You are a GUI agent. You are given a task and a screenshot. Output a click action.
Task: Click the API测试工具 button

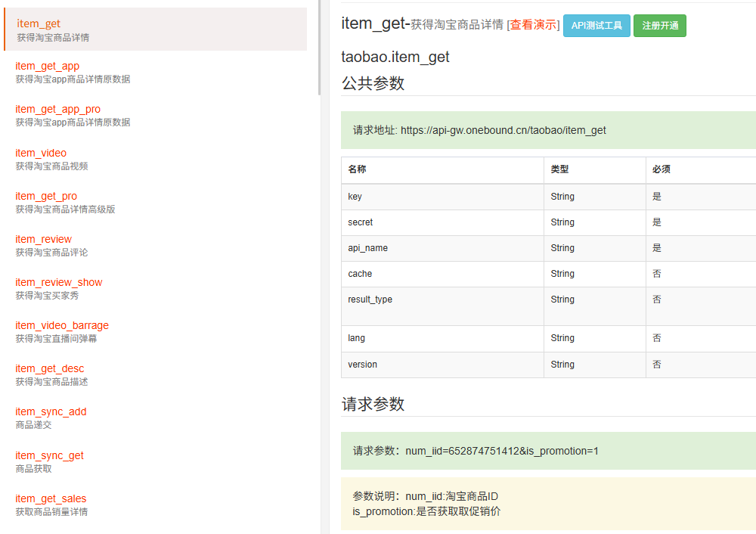596,26
